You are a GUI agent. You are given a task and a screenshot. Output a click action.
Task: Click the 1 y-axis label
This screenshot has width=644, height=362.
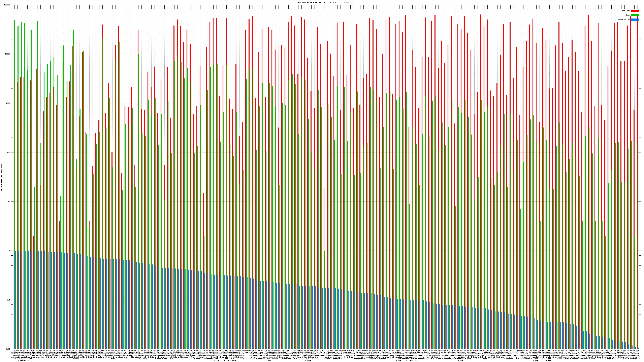click(10, 251)
